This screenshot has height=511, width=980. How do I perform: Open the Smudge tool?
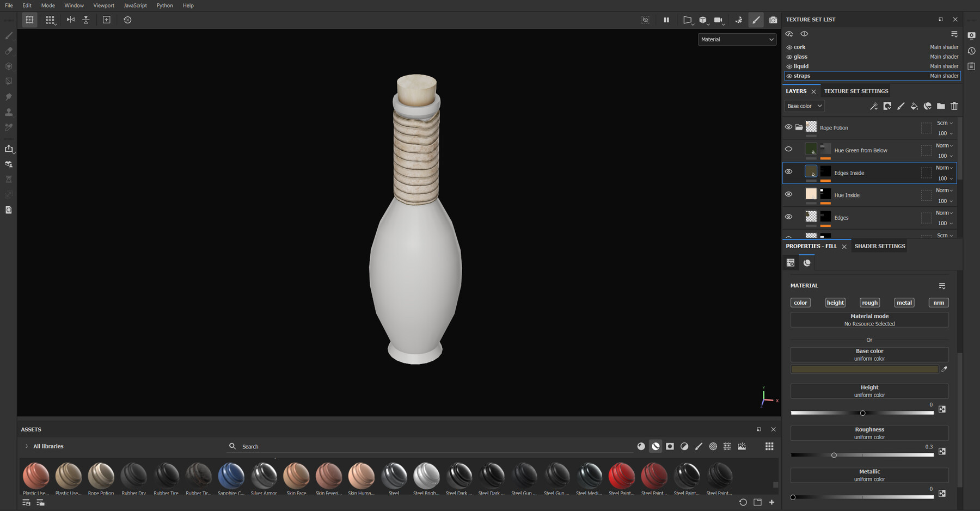coord(9,97)
